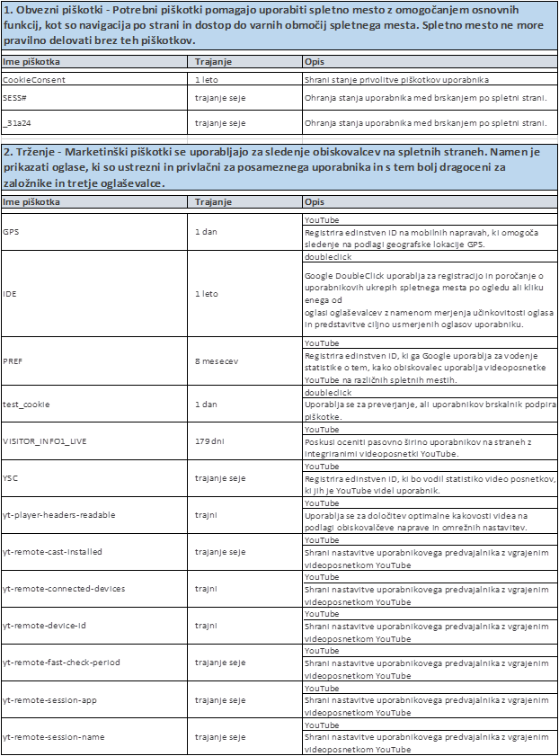Click the IDE cookie name
The height and width of the screenshot is (756, 559).
tap(10, 293)
